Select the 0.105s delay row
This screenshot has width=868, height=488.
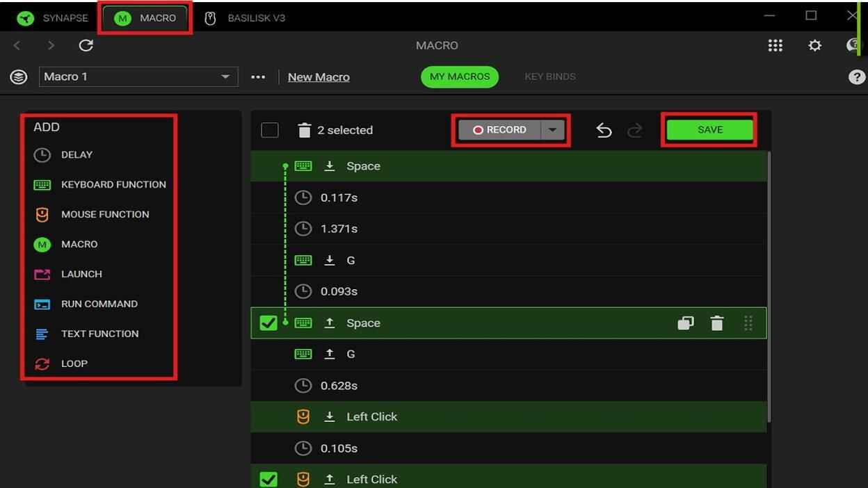click(x=508, y=448)
